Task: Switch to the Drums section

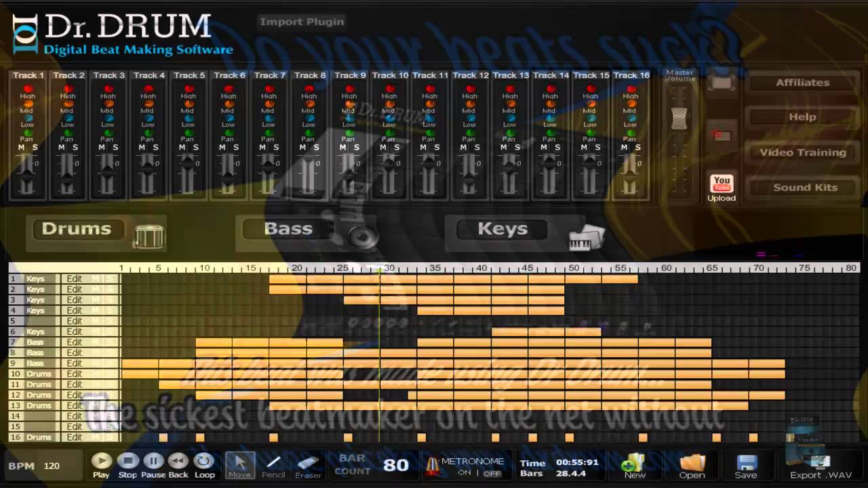Action: [76, 229]
